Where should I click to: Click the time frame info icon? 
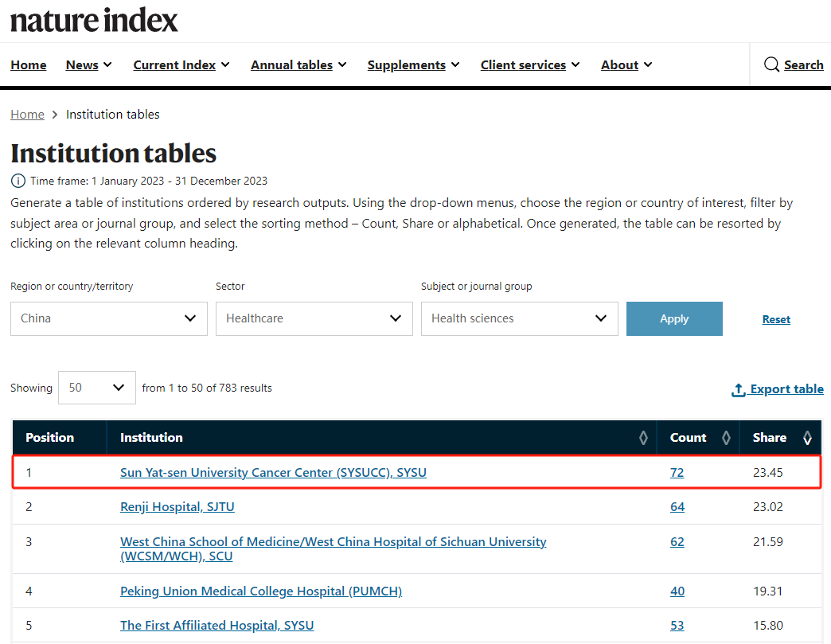pyautogui.click(x=18, y=181)
